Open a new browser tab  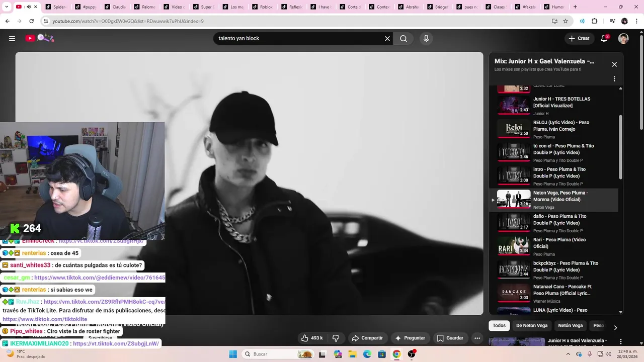pos(575,7)
